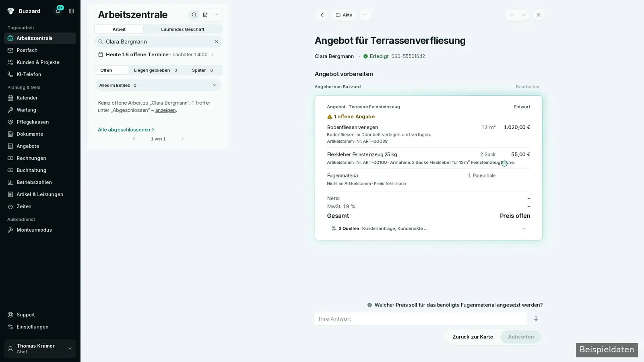Select the Später filter tab
Screen dimensions: 644x362
[202, 70]
